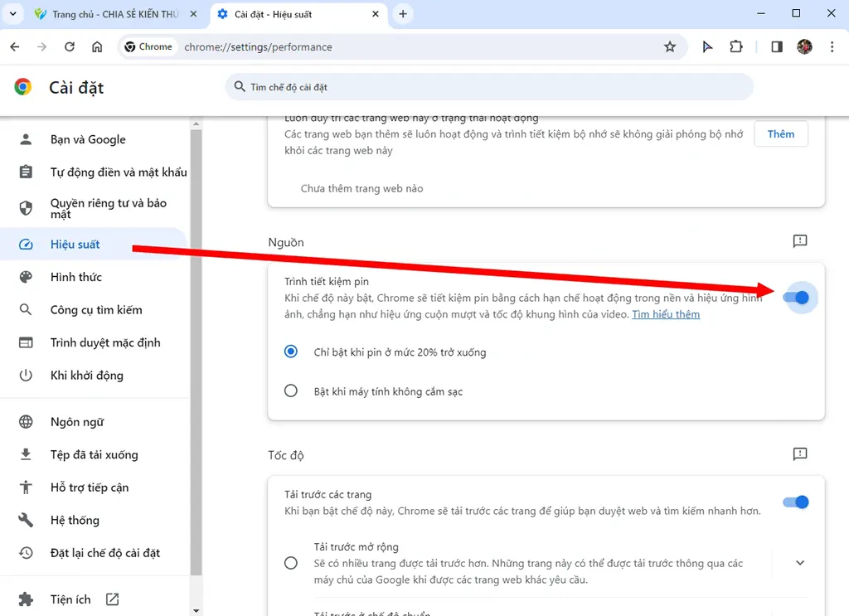849x616 pixels.
Task: Click the Home button in toolbar
Action: (97, 47)
